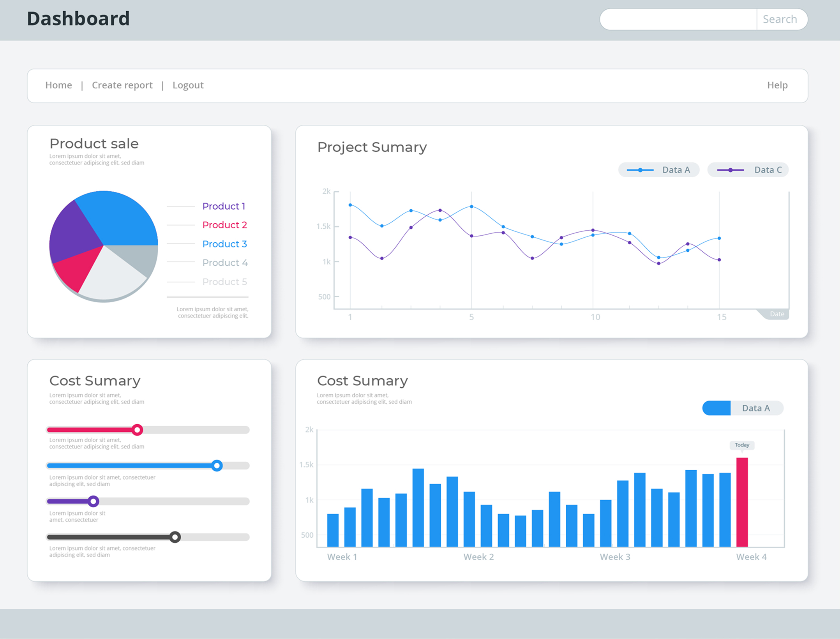Click the pink Today bar
840x639 pixels.
742,503
